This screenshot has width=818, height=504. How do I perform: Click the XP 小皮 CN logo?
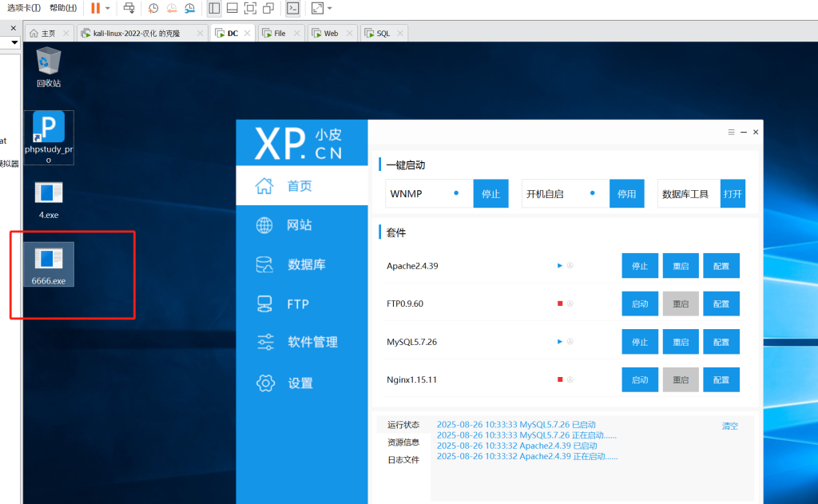[299, 143]
